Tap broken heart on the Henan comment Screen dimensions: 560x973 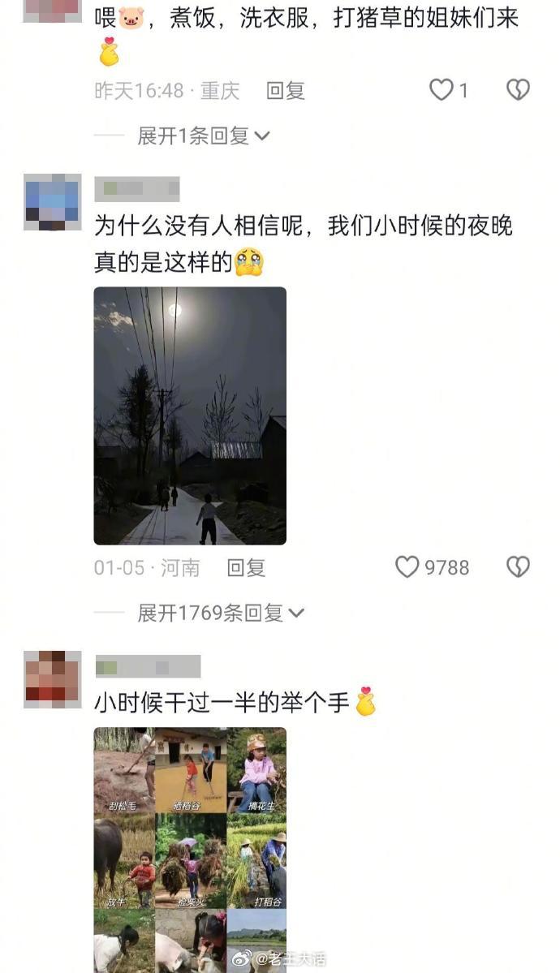point(518,566)
